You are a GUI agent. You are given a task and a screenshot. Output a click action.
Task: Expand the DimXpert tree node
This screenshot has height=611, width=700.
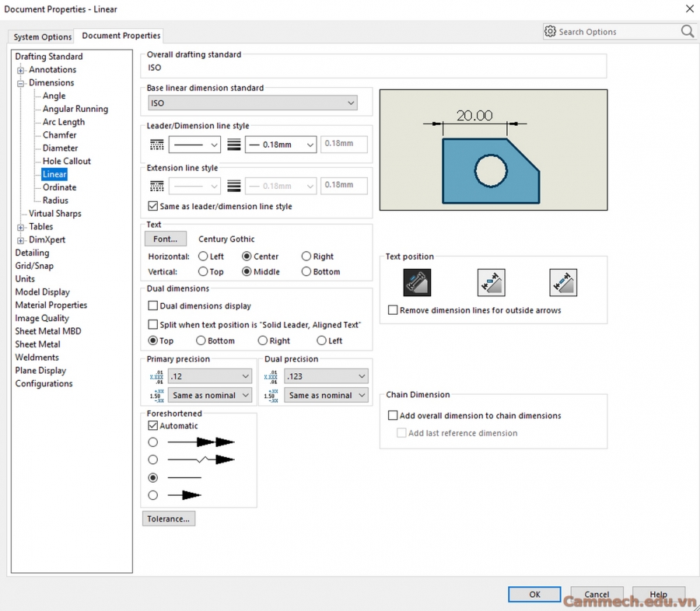[20, 240]
